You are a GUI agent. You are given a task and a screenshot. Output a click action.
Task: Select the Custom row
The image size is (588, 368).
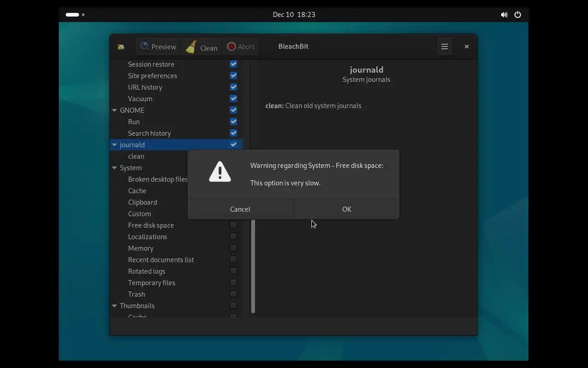(140, 213)
